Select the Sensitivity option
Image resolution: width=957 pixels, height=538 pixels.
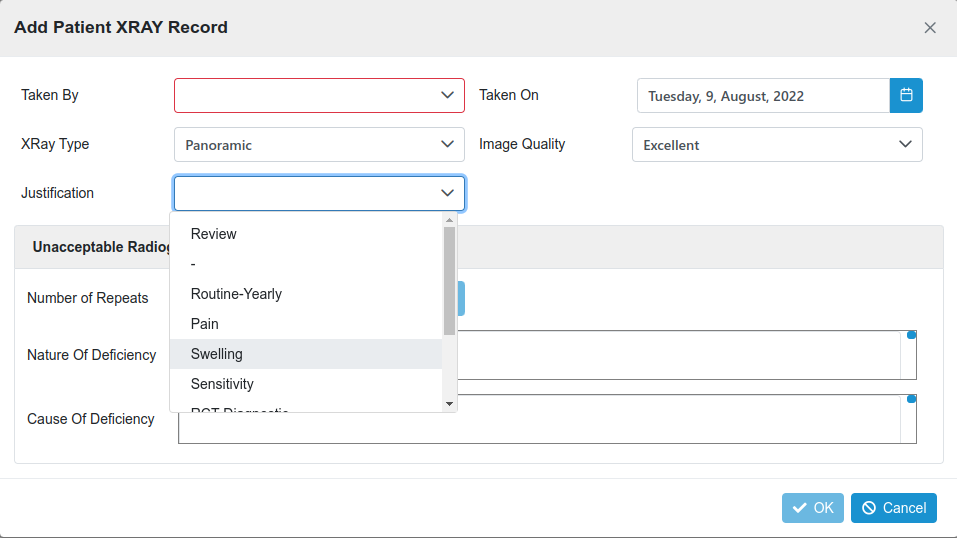222,384
